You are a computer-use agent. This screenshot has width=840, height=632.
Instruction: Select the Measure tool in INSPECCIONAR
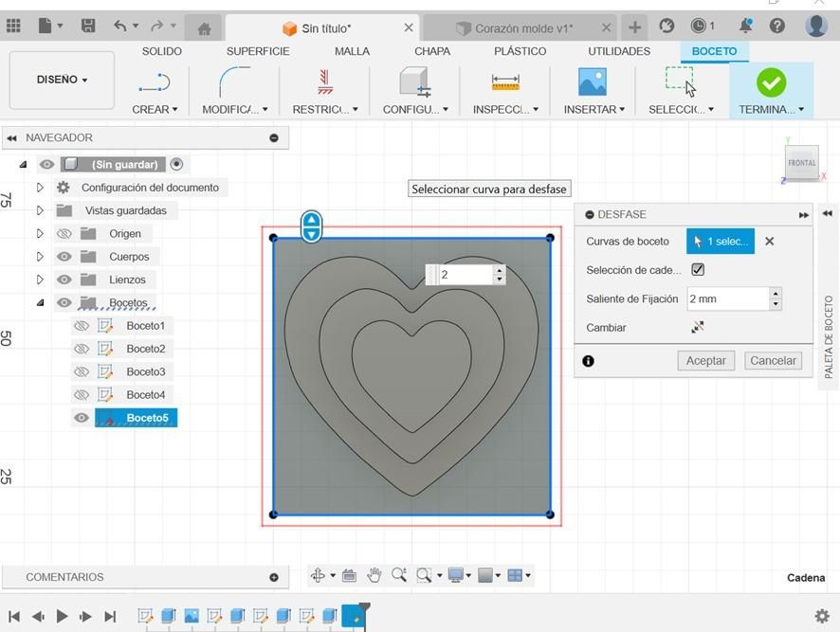click(x=505, y=82)
